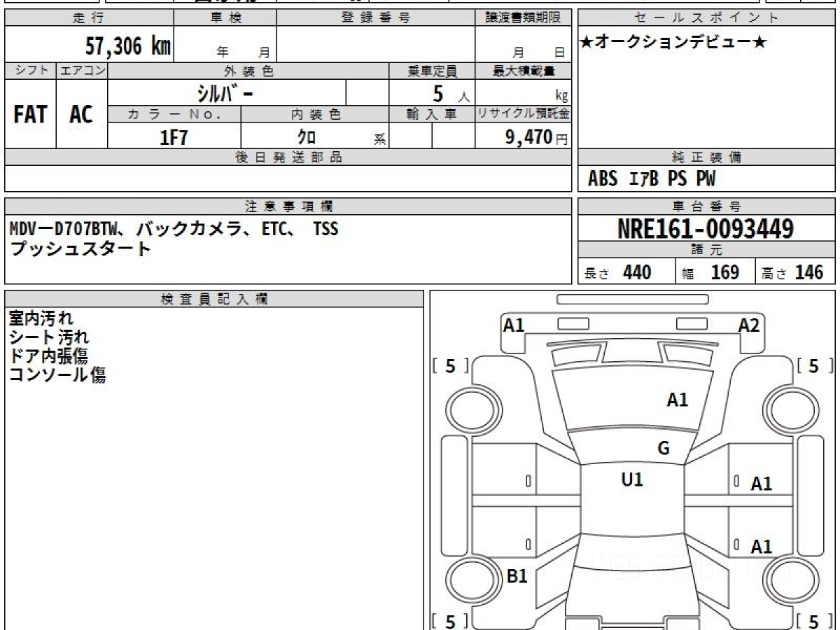
Task: Click the mileage value 57,306 km
Action: 128,46
